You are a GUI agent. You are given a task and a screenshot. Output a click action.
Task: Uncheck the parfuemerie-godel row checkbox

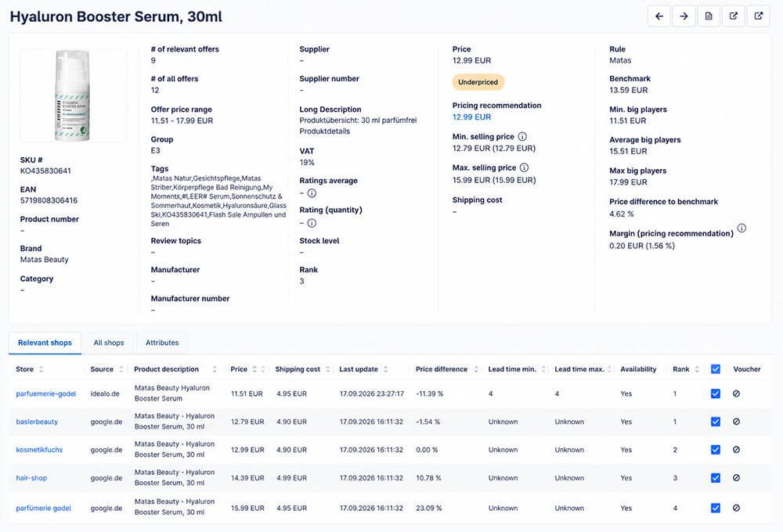(x=716, y=394)
